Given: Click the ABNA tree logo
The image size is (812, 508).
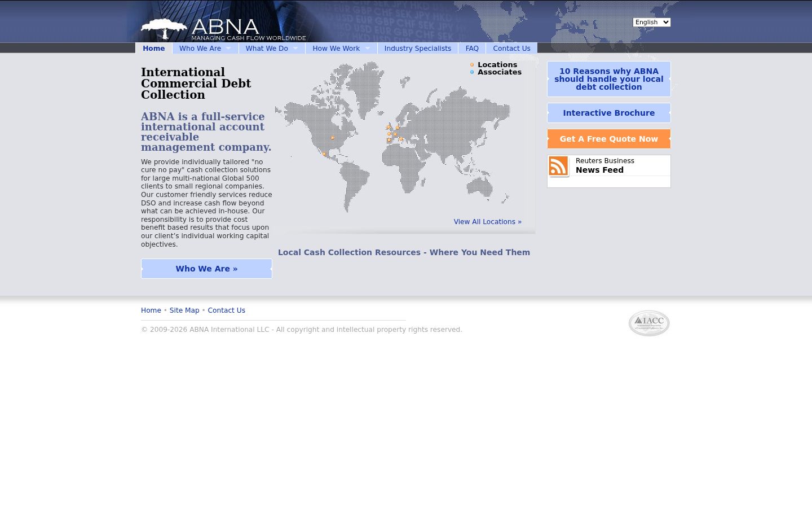Looking at the screenshot, I should coord(164,29).
